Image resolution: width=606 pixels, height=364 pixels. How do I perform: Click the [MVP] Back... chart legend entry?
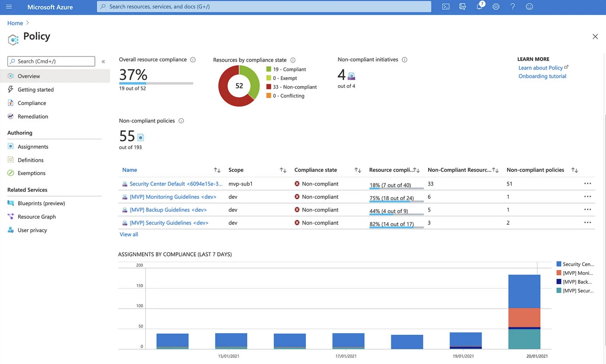pos(574,282)
